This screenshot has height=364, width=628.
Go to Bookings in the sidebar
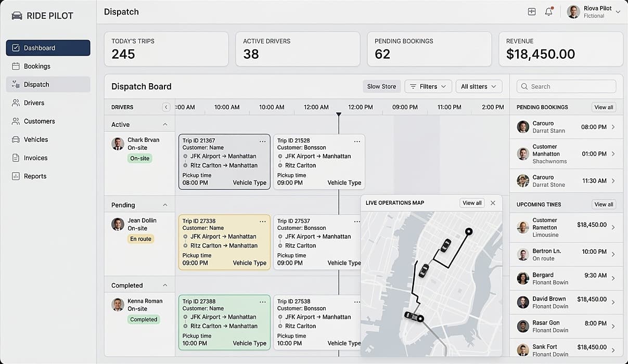click(48, 66)
